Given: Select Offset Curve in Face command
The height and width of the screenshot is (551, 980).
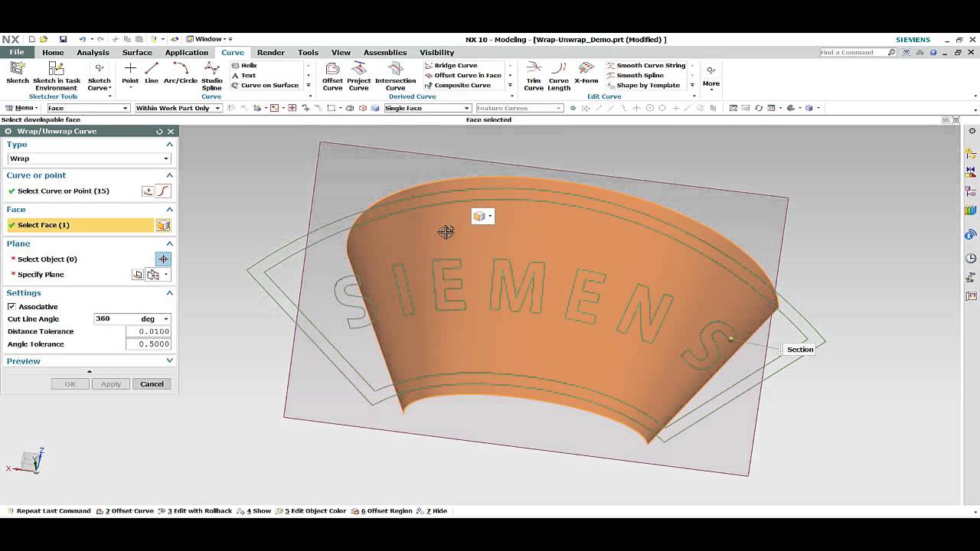Looking at the screenshot, I should pyautogui.click(x=463, y=75).
